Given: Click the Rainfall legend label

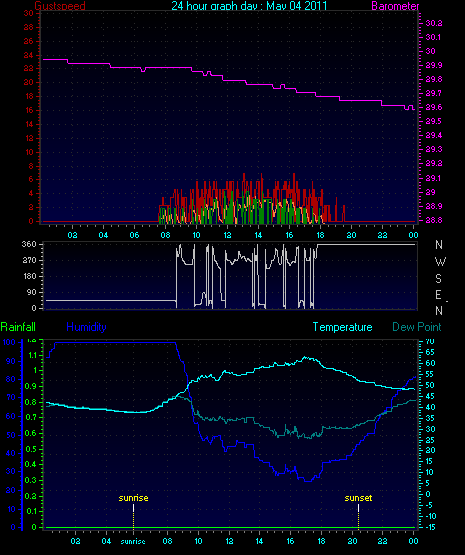Looking at the screenshot, I should click(18, 327).
